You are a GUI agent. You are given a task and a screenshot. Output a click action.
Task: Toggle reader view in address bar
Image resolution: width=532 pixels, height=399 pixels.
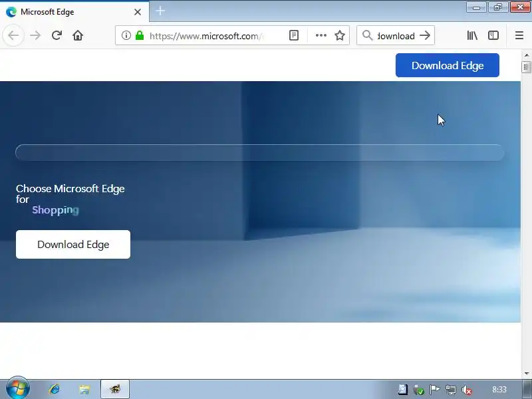[294, 35]
